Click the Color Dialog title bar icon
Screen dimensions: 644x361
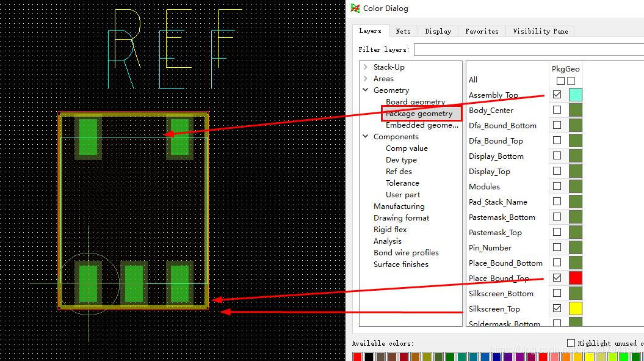click(x=355, y=9)
